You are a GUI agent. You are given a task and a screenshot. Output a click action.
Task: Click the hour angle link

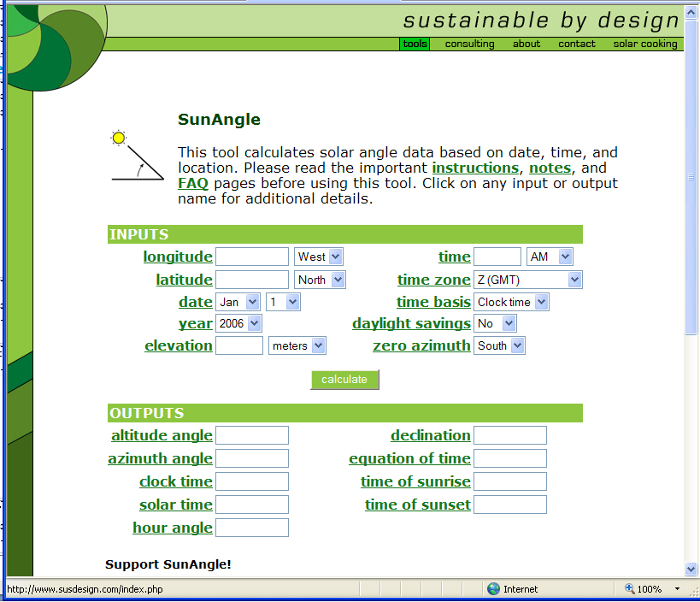(x=173, y=528)
